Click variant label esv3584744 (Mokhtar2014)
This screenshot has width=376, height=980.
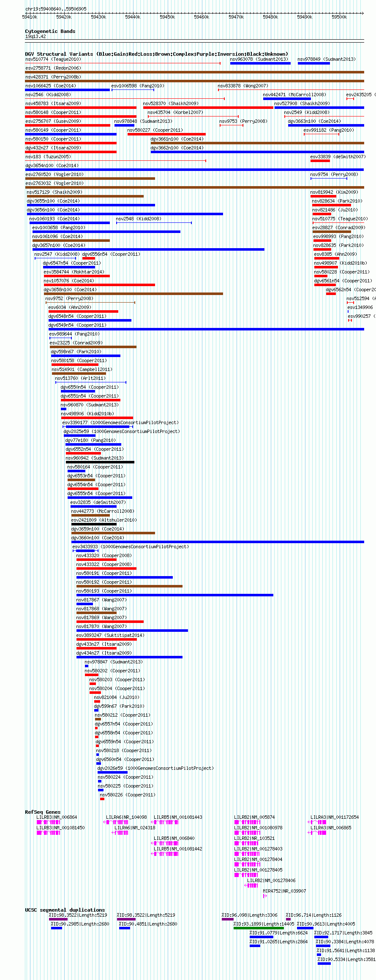pos(74,272)
